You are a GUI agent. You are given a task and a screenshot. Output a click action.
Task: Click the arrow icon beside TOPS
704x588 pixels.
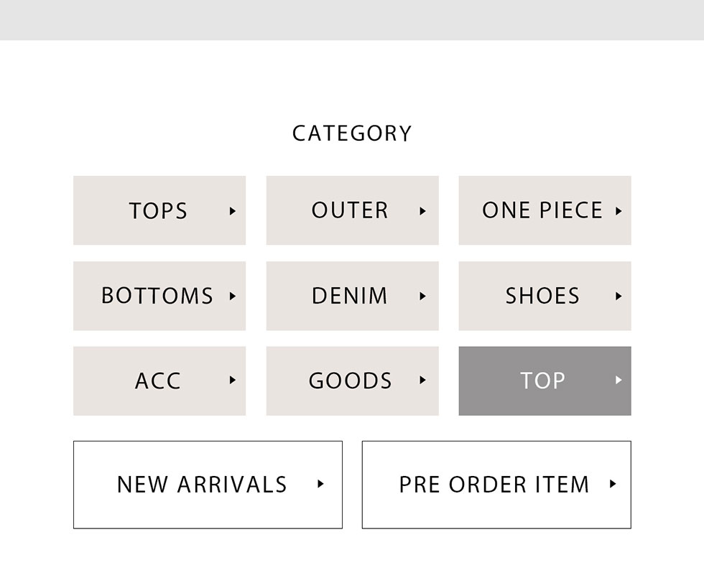[232, 211]
